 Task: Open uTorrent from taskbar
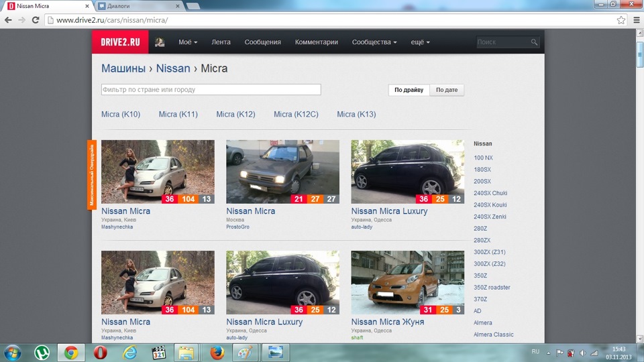coord(42,353)
